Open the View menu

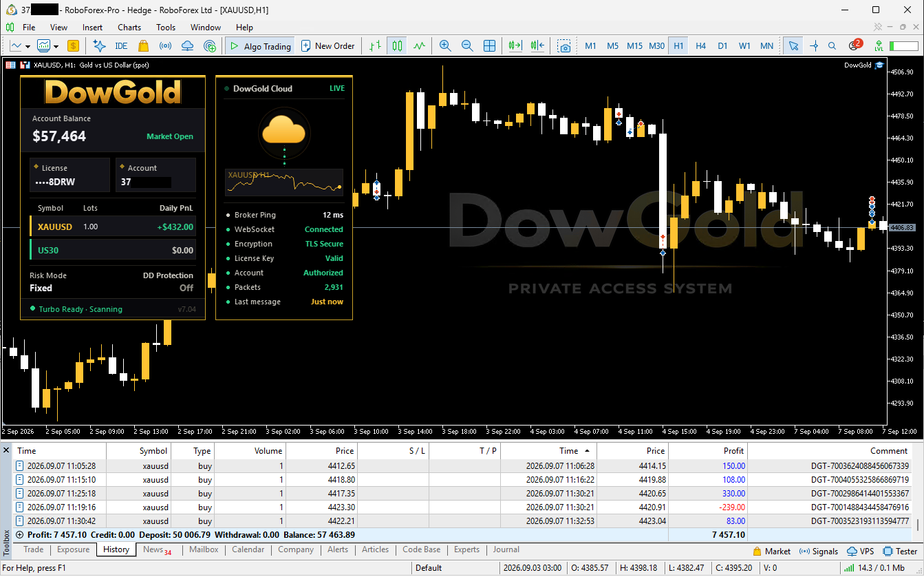(x=58, y=28)
